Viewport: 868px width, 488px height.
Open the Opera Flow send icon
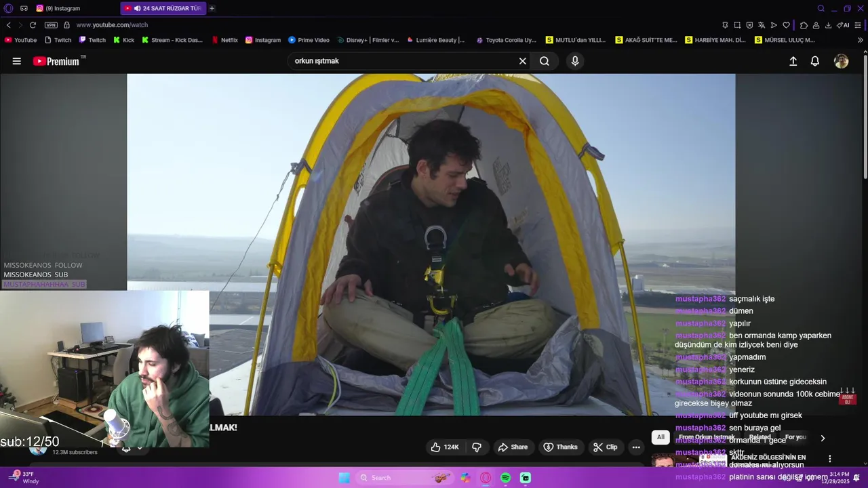(774, 25)
